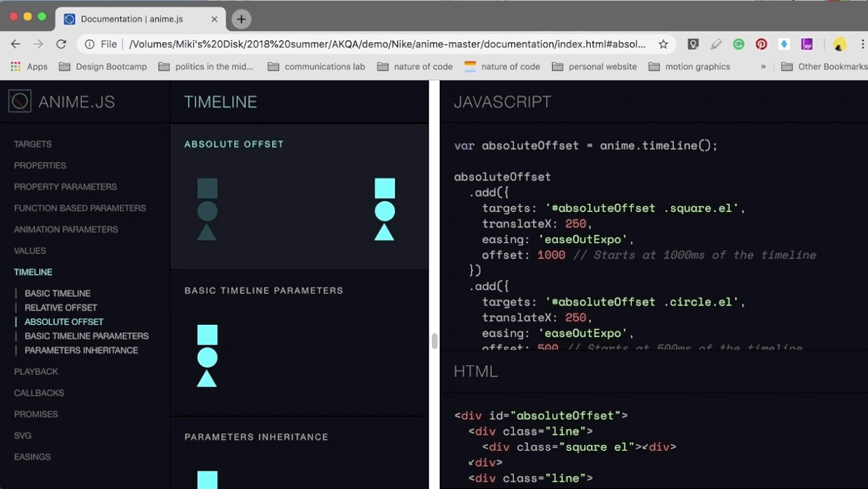
Task: Click the ABSOLUTE OFFSET demo heading
Action: pos(234,144)
